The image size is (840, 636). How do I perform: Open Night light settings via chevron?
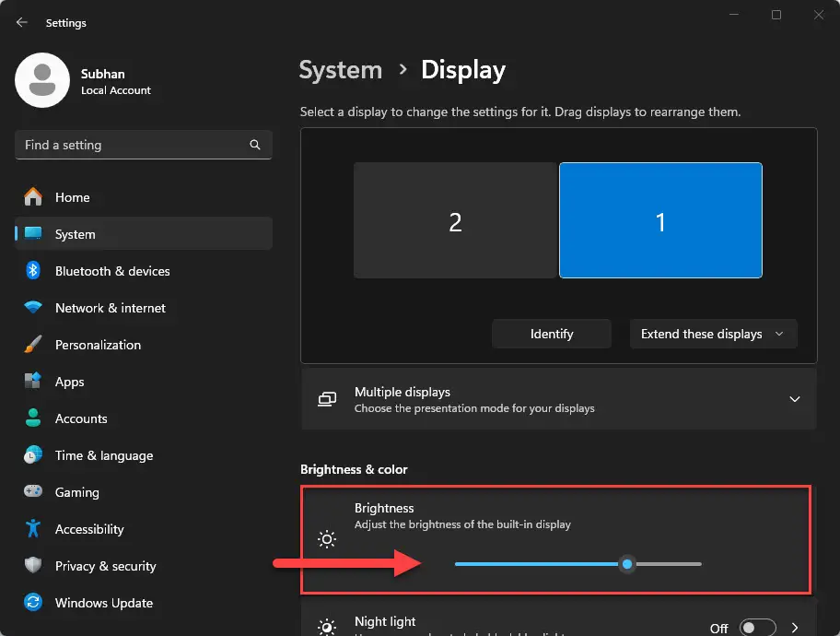point(798,627)
